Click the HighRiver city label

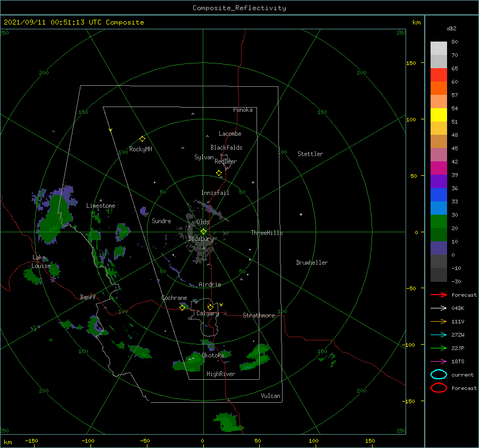[221, 374]
